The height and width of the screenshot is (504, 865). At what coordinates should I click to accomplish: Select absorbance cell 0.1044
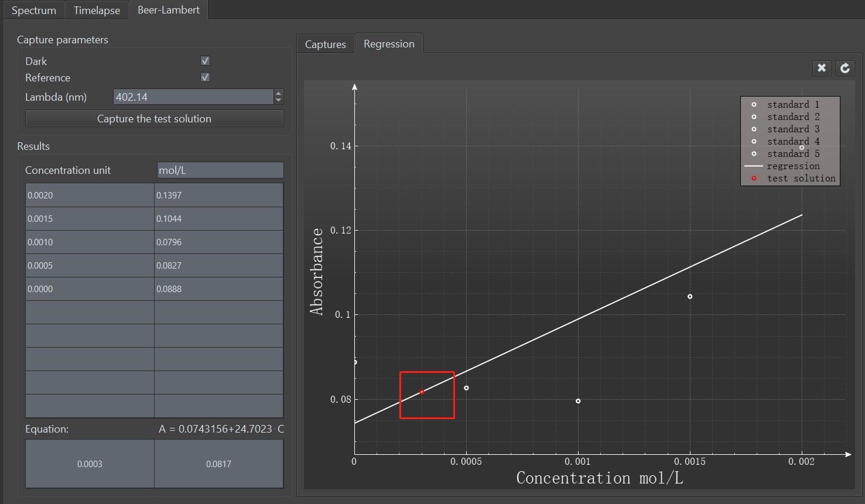(x=218, y=218)
